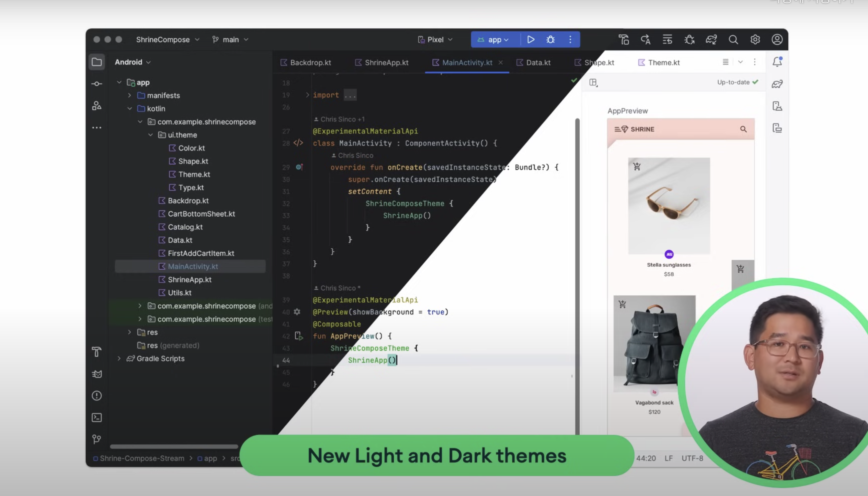Image resolution: width=868 pixels, height=496 pixels.
Task: Open the Commit tool window icon
Action: tap(97, 84)
